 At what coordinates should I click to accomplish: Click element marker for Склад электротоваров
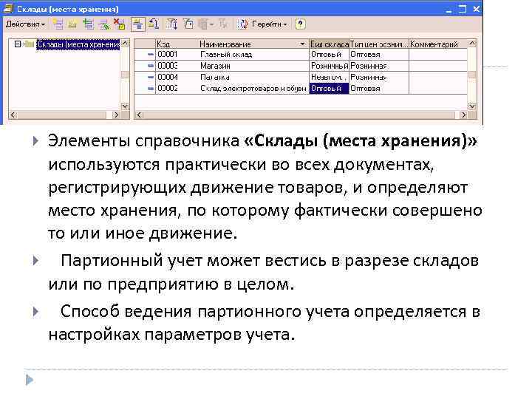click(150, 88)
